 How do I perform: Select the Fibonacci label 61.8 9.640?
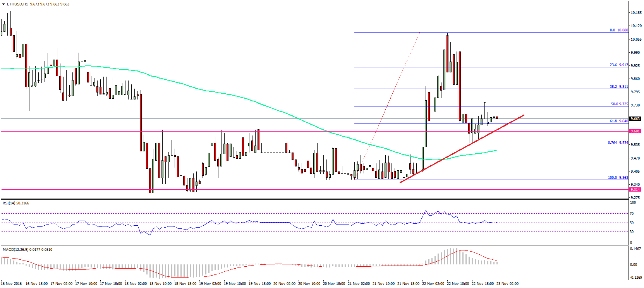click(x=619, y=121)
